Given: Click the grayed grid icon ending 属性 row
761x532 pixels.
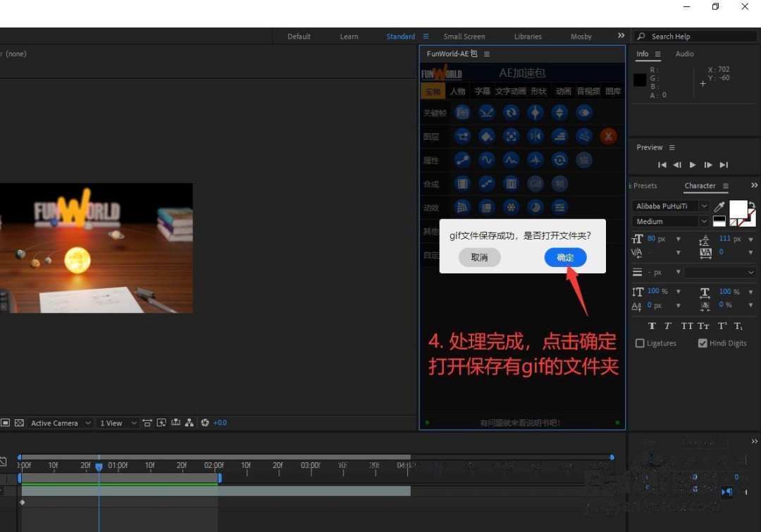Looking at the screenshot, I should click(584, 160).
